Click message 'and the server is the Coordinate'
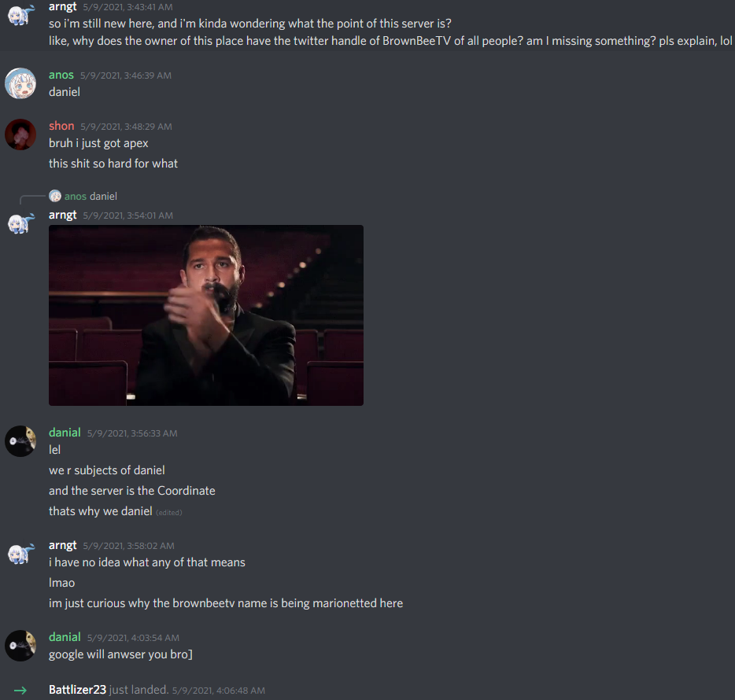Viewport: 735px width, 700px height. pyautogui.click(x=132, y=491)
